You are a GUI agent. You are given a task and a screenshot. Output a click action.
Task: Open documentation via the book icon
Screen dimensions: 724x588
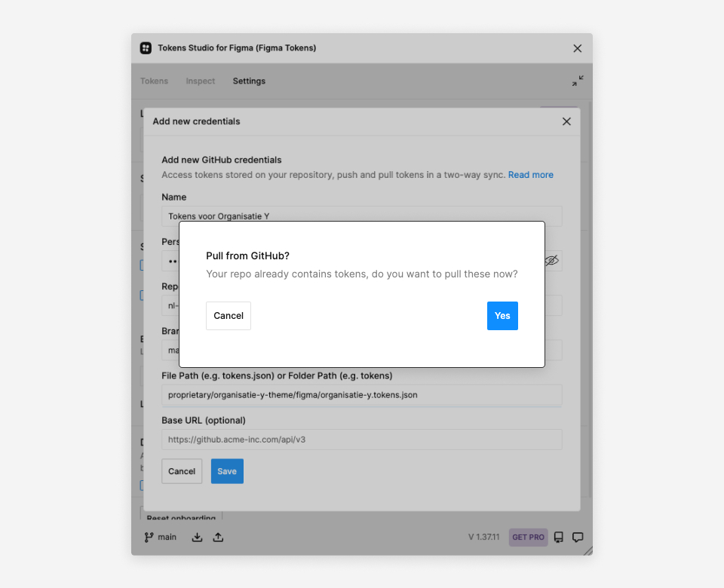[559, 537]
